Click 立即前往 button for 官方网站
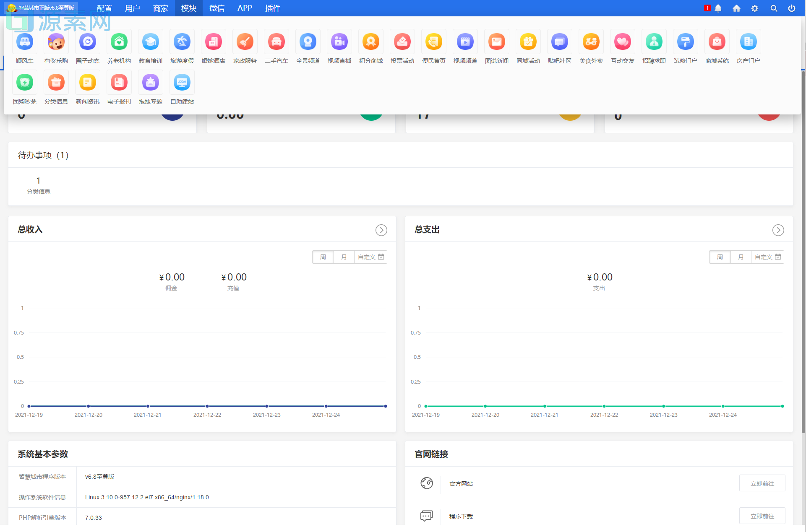 pos(762,483)
